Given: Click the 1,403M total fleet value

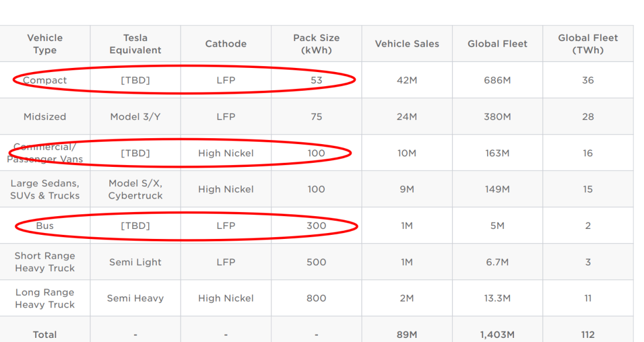Looking at the screenshot, I should pyautogui.click(x=498, y=334).
